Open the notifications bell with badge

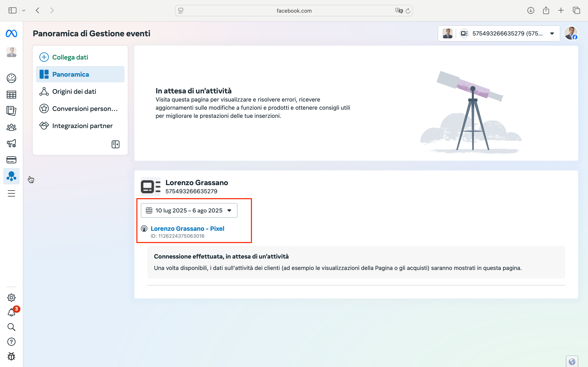click(11, 312)
